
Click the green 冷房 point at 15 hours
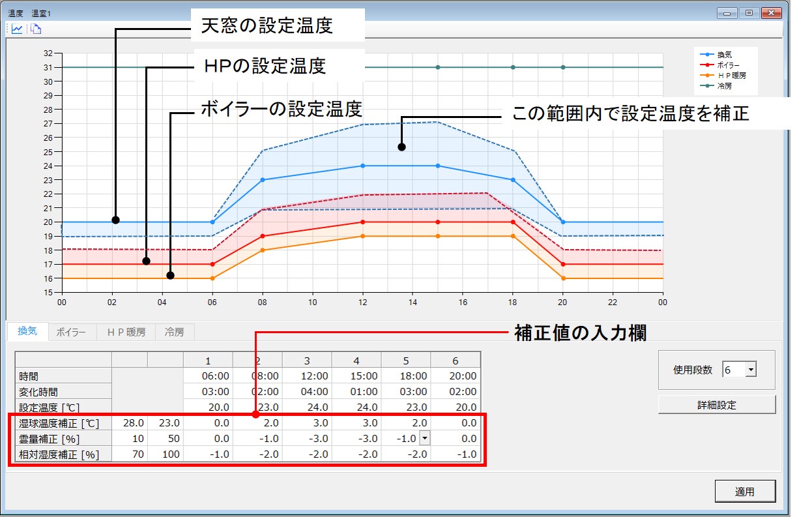click(438, 67)
